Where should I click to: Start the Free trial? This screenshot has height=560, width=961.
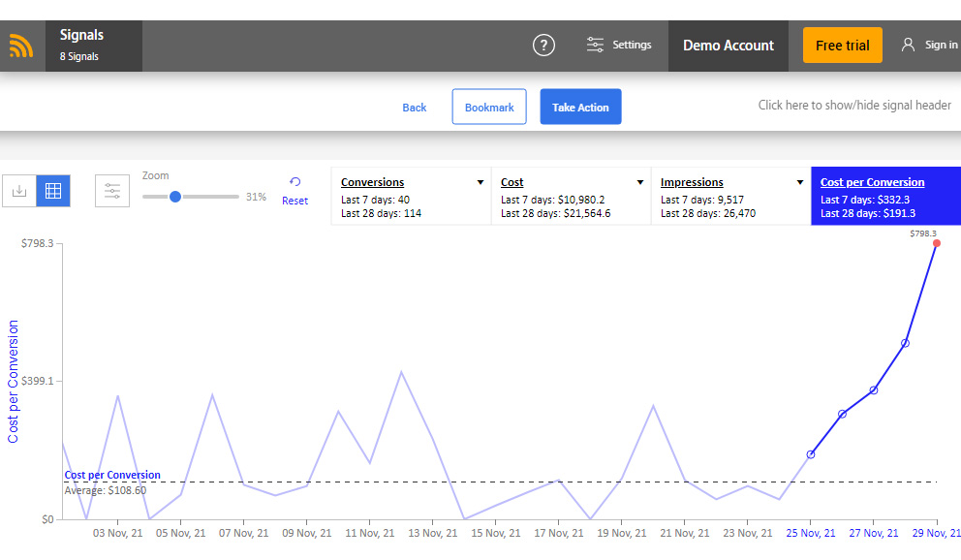(842, 46)
